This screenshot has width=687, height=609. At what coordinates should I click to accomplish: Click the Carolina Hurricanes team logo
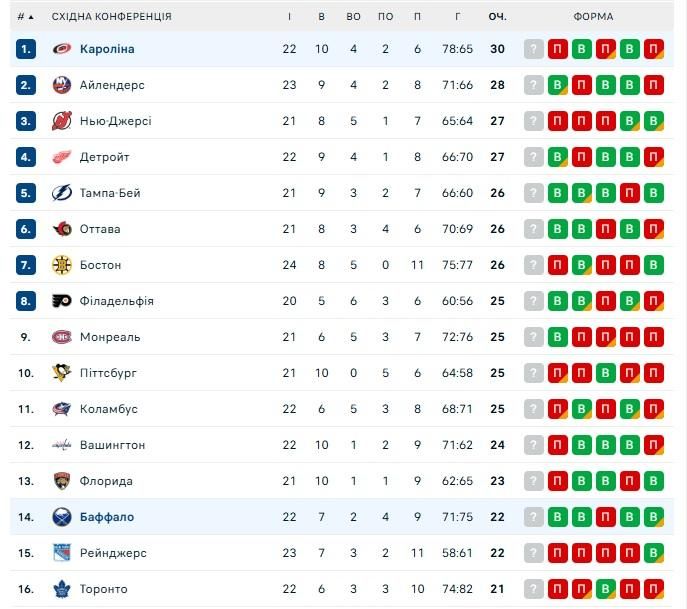point(62,49)
